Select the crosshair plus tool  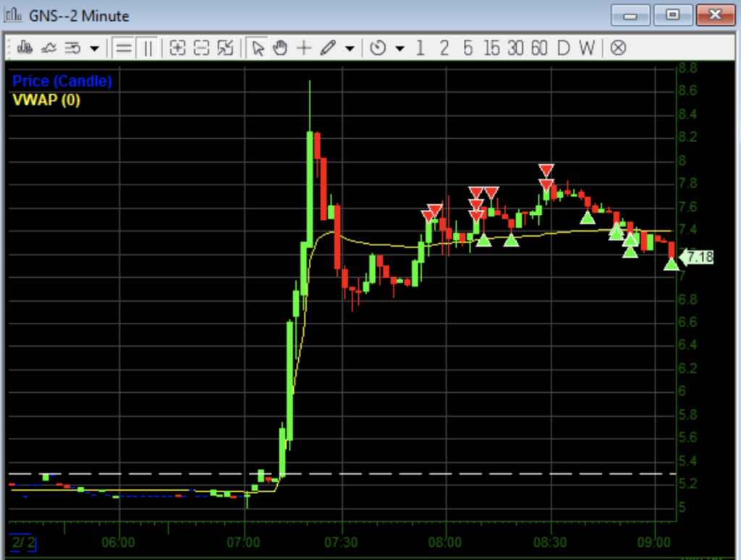pyautogui.click(x=304, y=48)
